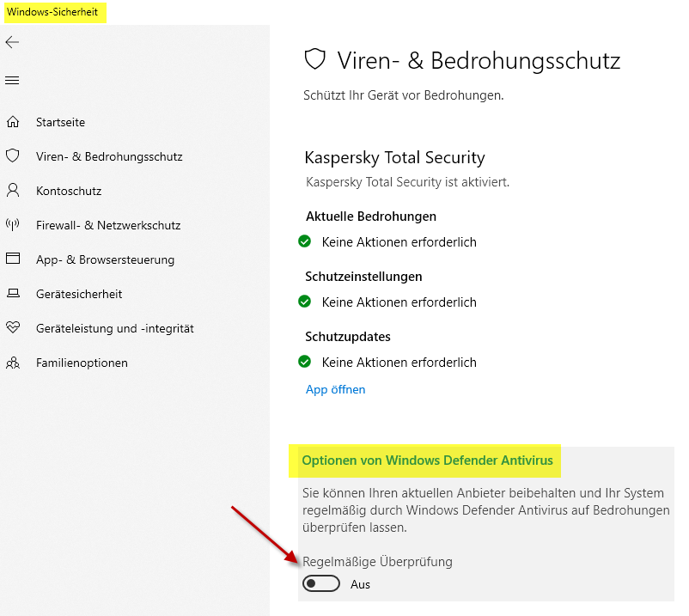Click the green check under Schutzupdates
Image resolution: width=689 pixels, height=616 pixels.
click(x=304, y=363)
